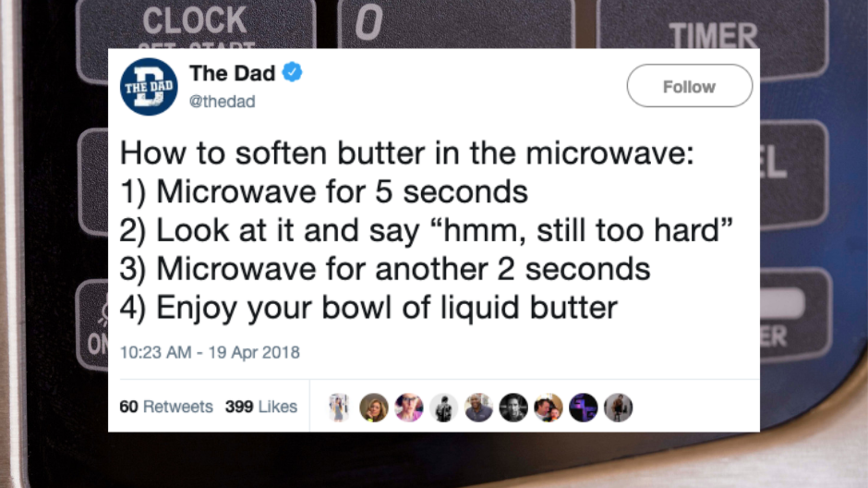Image resolution: width=868 pixels, height=488 pixels.
Task: Open second liker avatar with blonde hair
Action: 373,407
